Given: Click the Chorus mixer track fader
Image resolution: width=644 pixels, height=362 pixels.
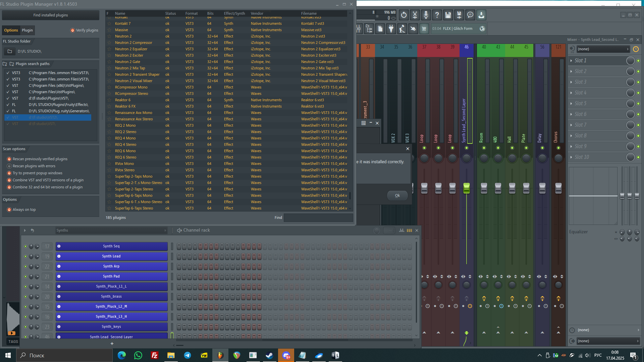Looking at the screenshot, I should pos(558,188).
